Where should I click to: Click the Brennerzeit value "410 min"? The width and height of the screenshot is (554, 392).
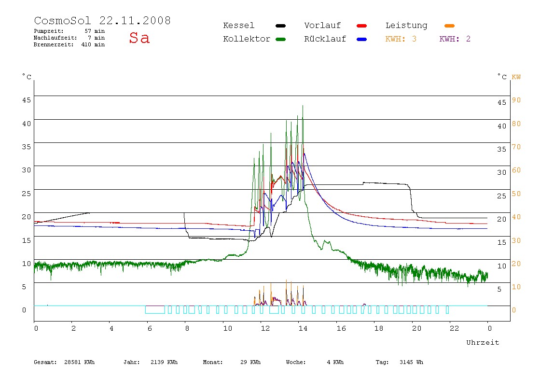[x=93, y=44]
